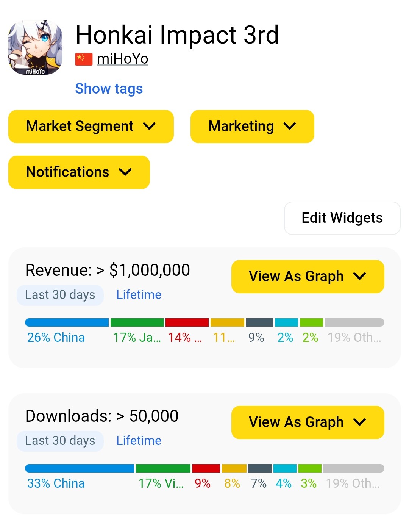Image resolution: width=409 pixels, height=532 pixels.
Task: Click the blue China segment in Revenue bar
Action: [67, 322]
